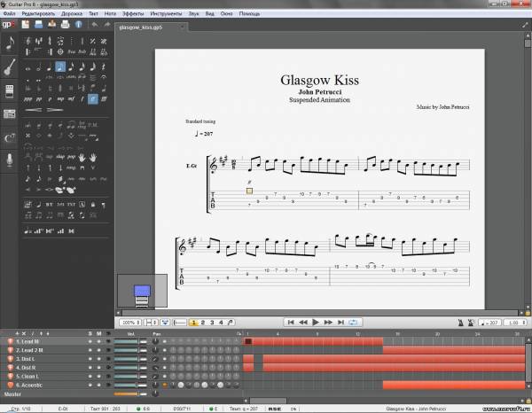Click the printer icon in the toolbar

65,25
